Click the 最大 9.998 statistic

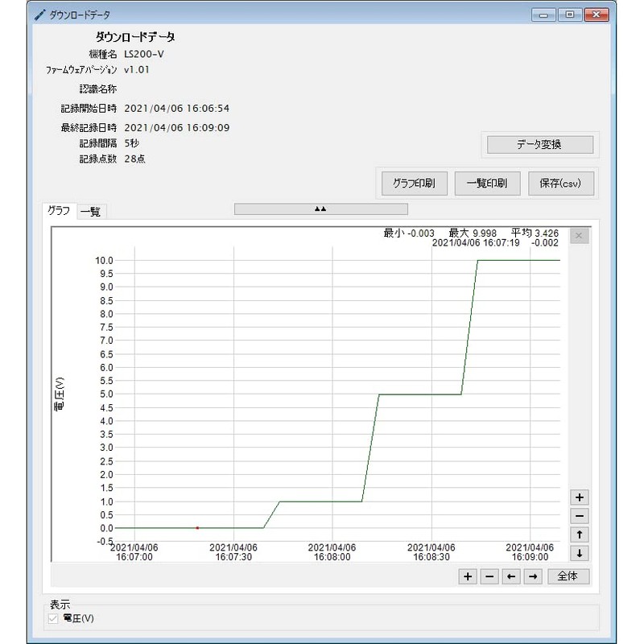point(473,233)
